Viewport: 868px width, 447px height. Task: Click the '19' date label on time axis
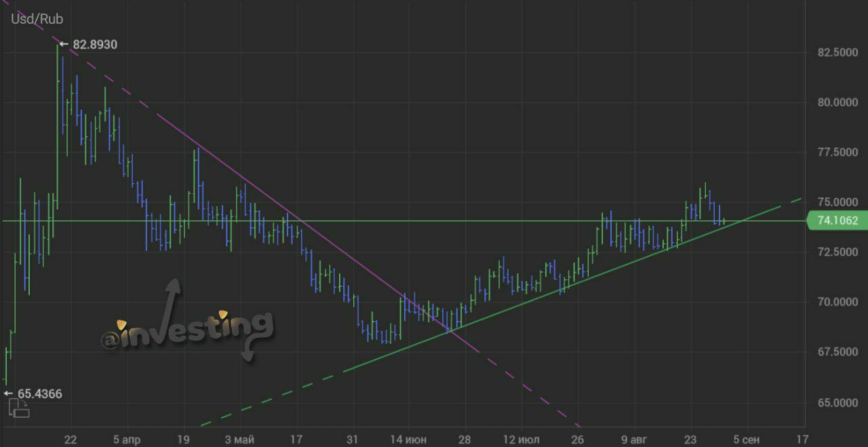183,440
